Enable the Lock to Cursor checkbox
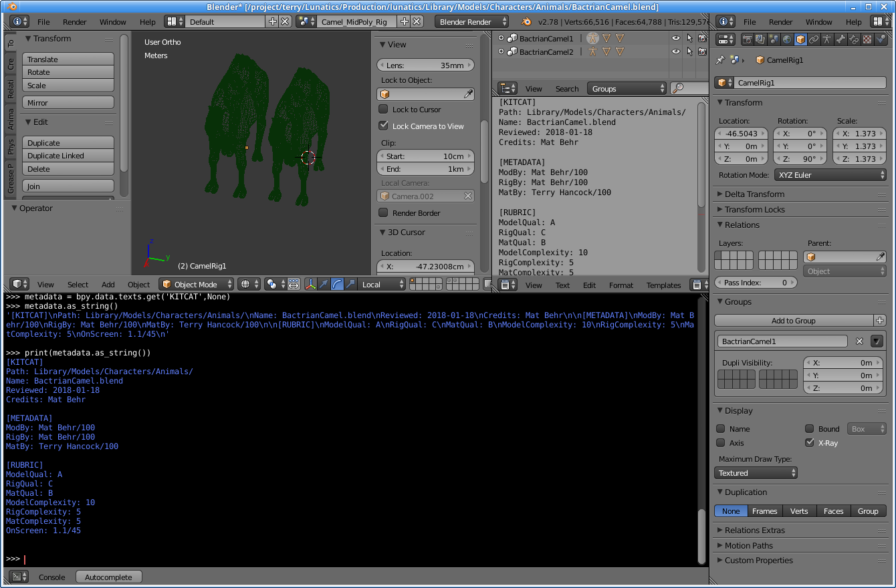This screenshot has height=588, width=896. coord(383,109)
